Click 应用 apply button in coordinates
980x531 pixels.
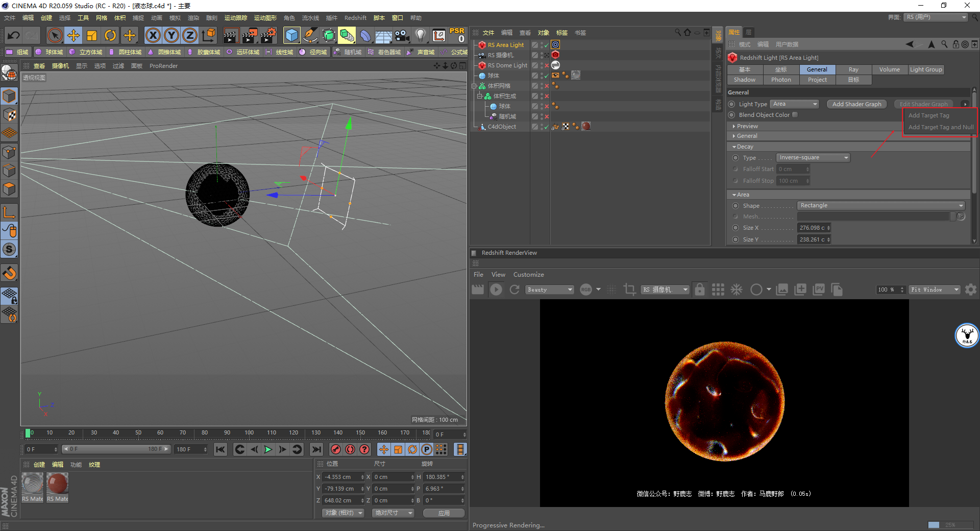pos(444,513)
